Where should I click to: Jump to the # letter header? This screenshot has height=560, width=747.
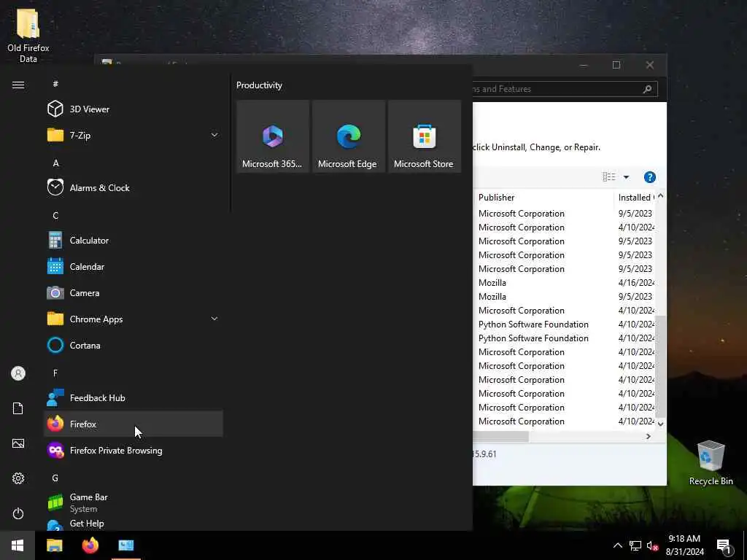(55, 84)
